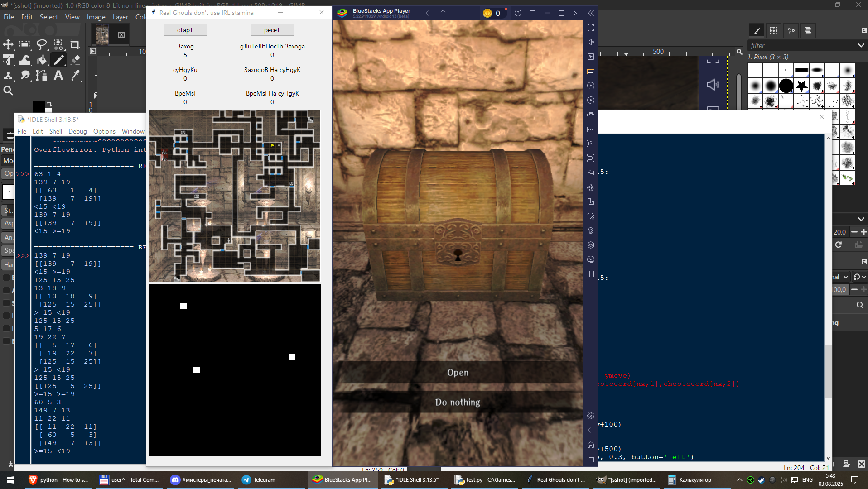Switch to GIMP Fonts dock tab
The height and width of the screenshot is (489, 868).
(x=791, y=31)
